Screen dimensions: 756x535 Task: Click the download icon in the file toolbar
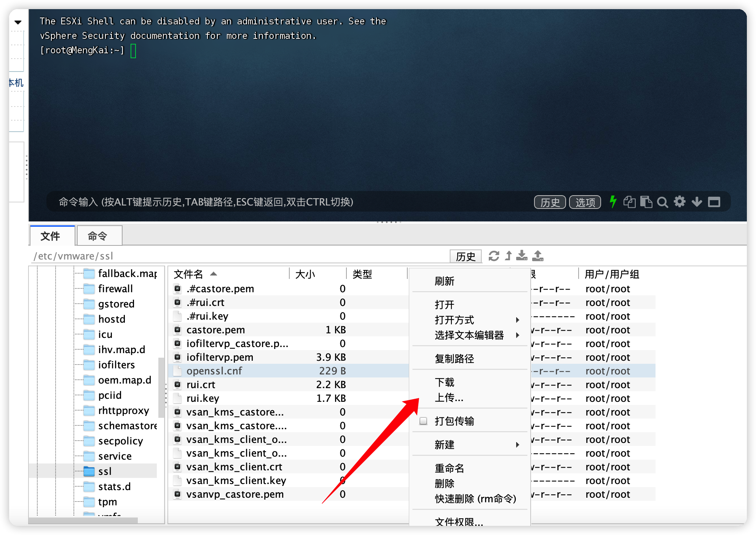(x=522, y=256)
